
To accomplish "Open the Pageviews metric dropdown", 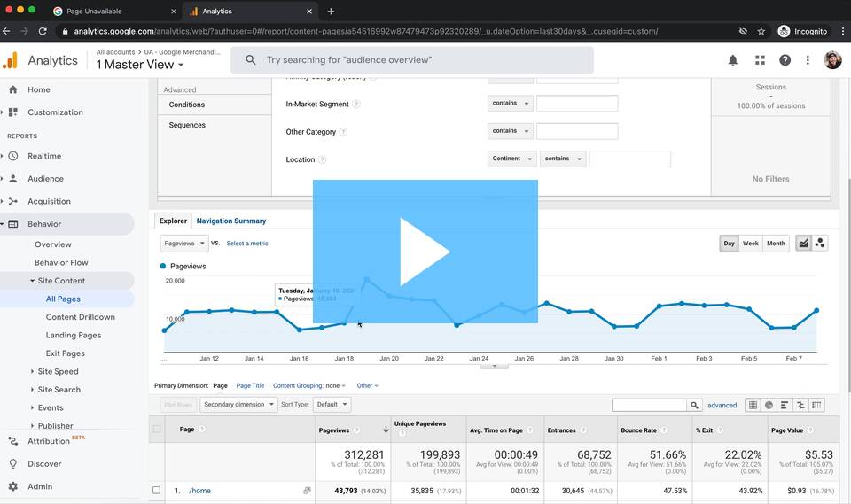I will click(x=184, y=244).
